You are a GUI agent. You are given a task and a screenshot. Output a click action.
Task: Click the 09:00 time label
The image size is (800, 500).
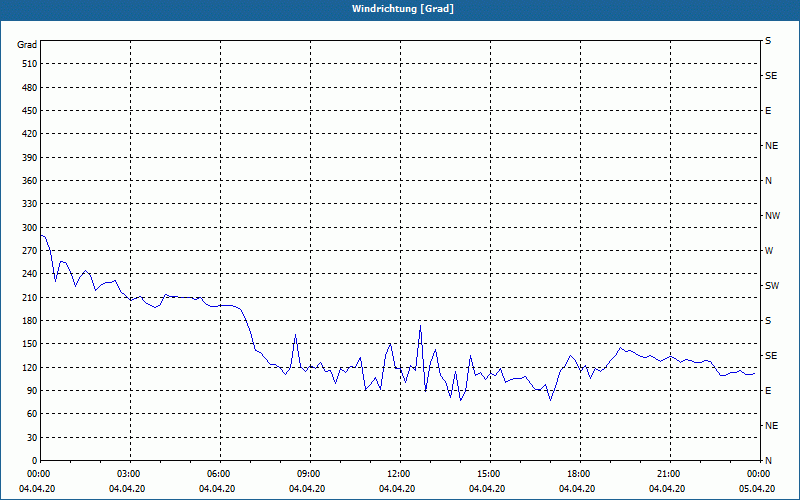[307, 474]
